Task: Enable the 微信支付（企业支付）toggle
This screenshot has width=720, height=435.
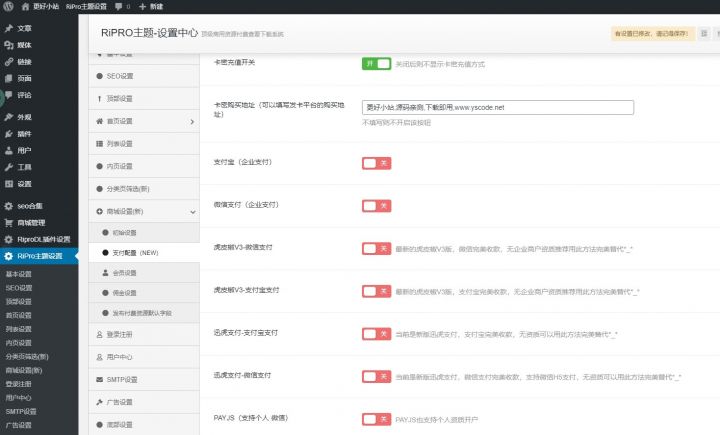Action: tap(375, 205)
